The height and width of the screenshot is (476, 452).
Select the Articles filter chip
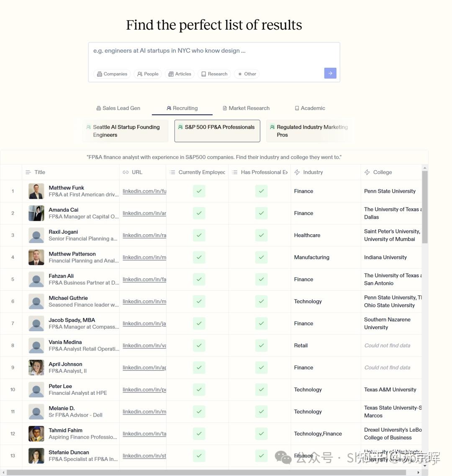click(x=180, y=74)
